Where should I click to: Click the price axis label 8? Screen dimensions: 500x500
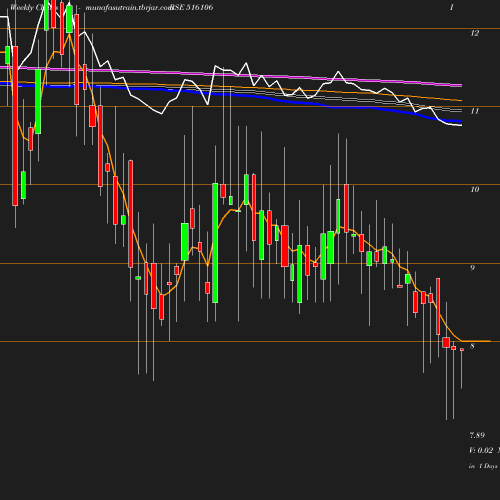(472, 346)
